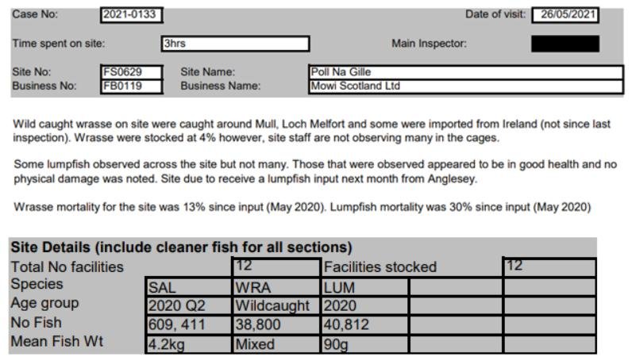Click the 2020 Q2 age group cell

(188, 306)
